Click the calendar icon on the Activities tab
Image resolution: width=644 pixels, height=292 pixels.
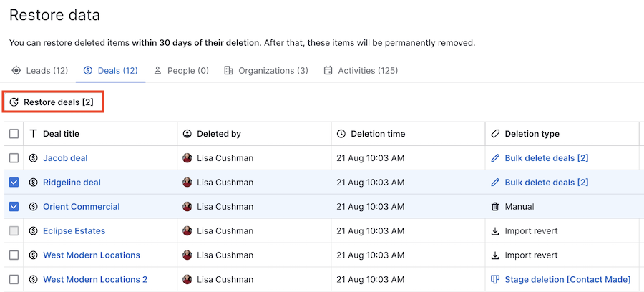click(328, 71)
